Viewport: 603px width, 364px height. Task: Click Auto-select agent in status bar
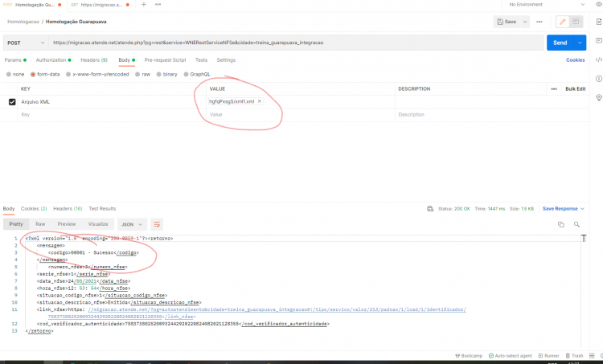click(x=510, y=356)
